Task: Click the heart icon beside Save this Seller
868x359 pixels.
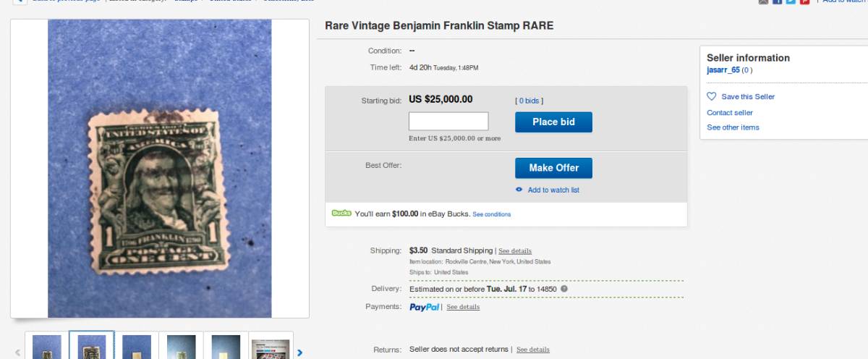Action: 711,96
